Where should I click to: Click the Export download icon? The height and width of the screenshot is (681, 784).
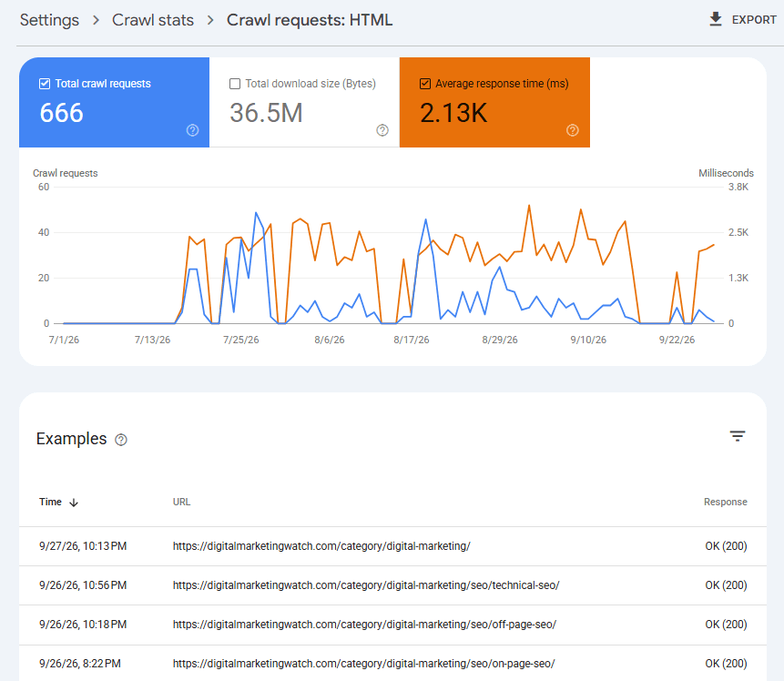(716, 19)
